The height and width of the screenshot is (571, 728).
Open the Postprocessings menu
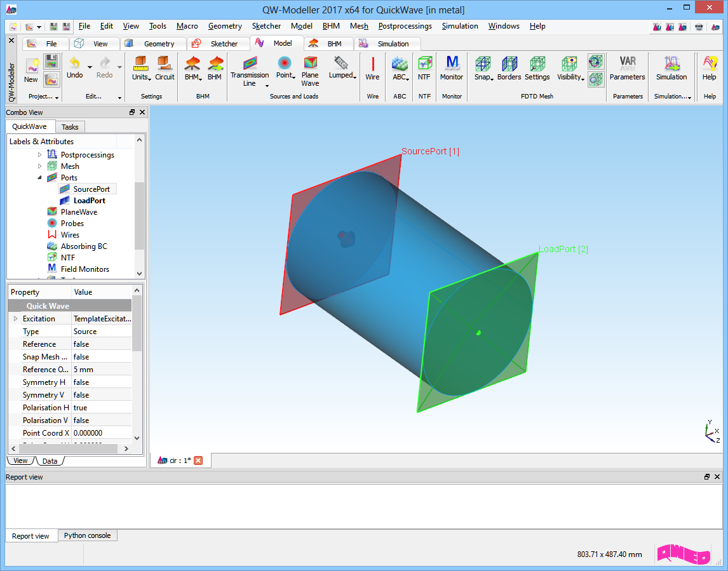405,27
